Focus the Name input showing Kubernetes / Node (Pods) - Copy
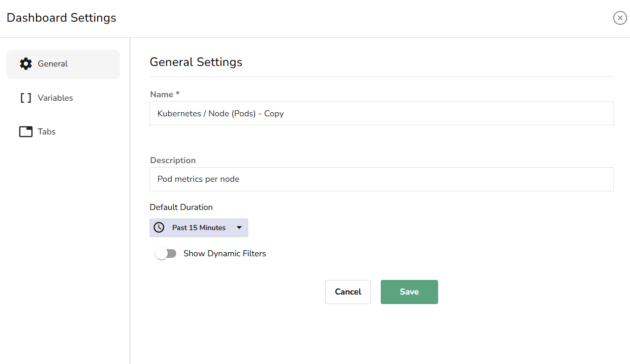 pyautogui.click(x=381, y=113)
